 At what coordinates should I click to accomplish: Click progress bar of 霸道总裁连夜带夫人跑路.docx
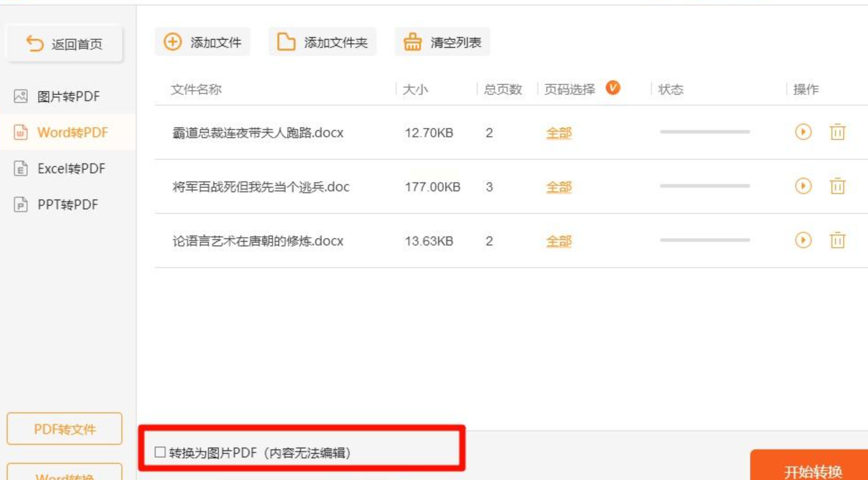click(x=705, y=132)
